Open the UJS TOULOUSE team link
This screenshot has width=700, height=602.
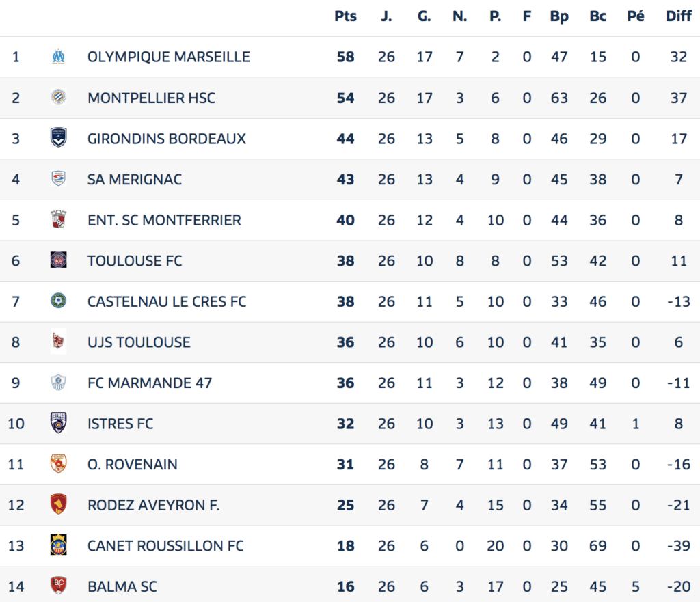139,342
